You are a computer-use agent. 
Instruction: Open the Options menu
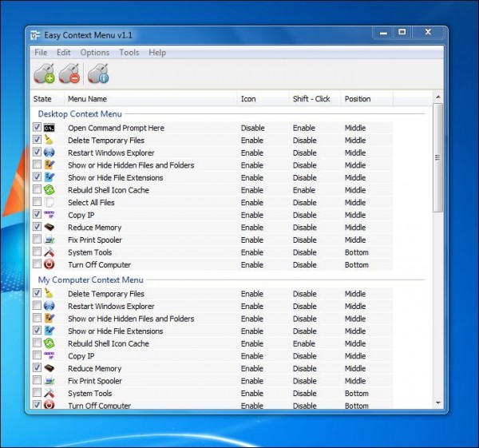95,53
